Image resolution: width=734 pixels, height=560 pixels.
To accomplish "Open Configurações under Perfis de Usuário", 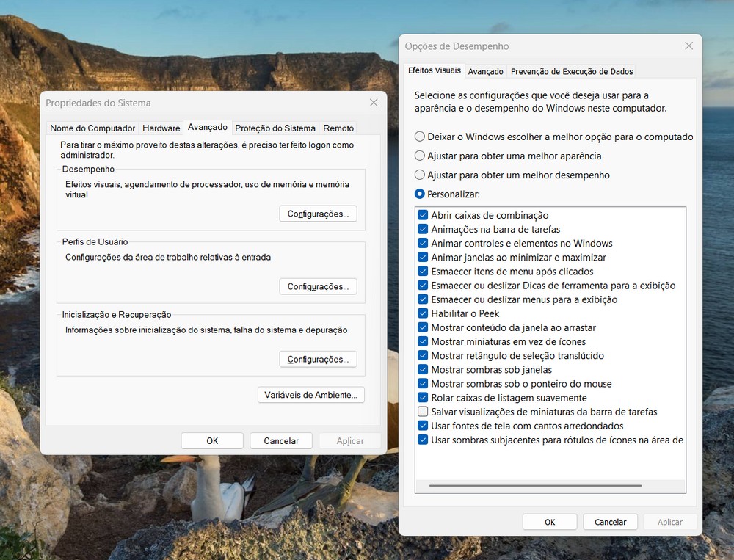I will pos(318,286).
